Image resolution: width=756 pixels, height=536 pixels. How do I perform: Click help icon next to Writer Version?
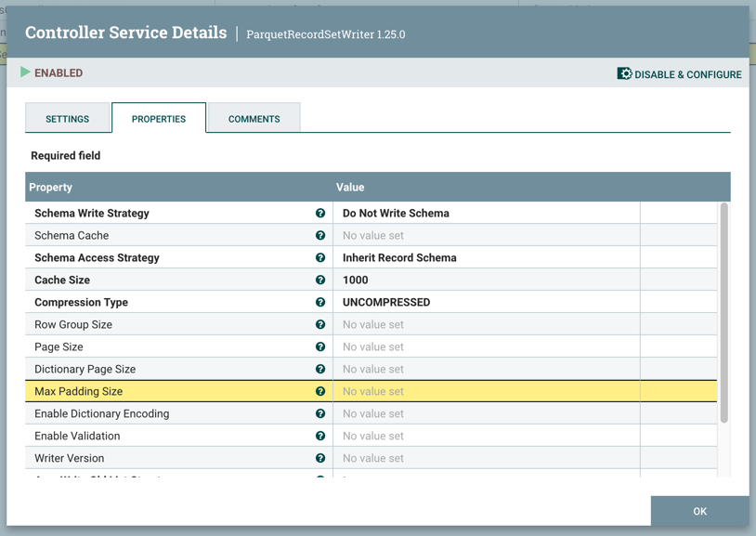[320, 459]
